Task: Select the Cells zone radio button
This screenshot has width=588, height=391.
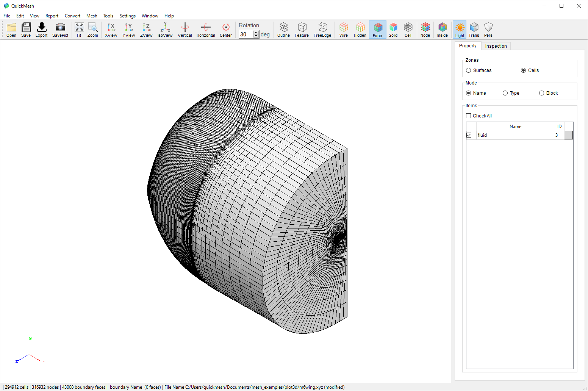Action: 524,70
